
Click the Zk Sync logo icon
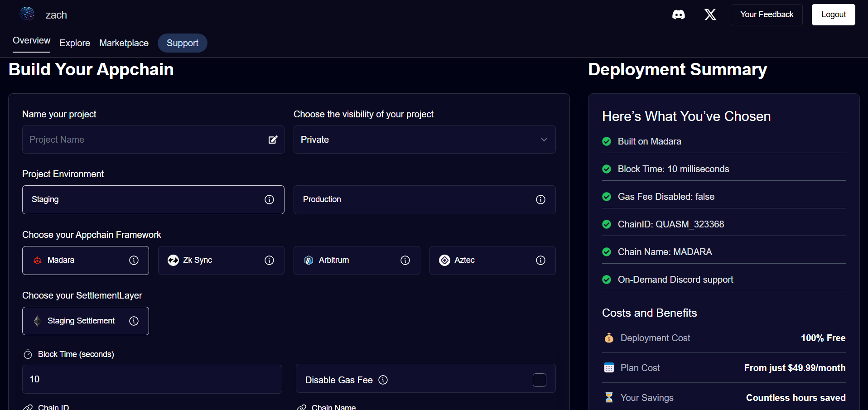click(x=173, y=260)
